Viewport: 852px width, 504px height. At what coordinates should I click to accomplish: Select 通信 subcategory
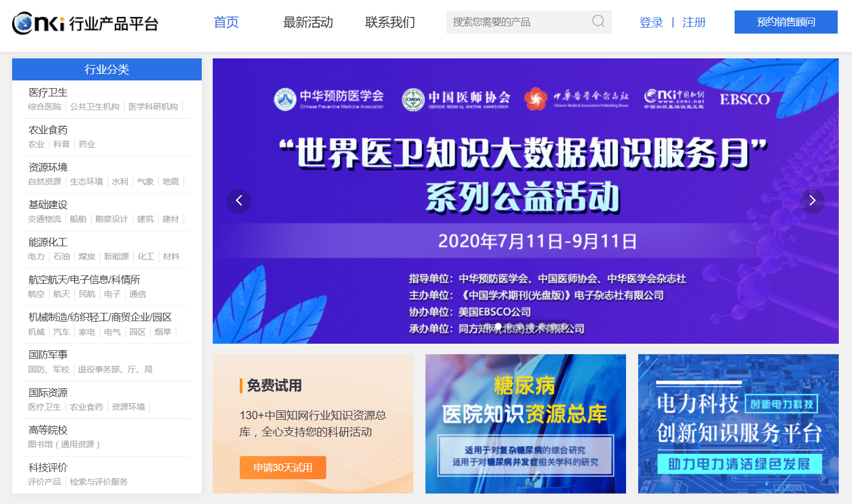[x=138, y=294]
